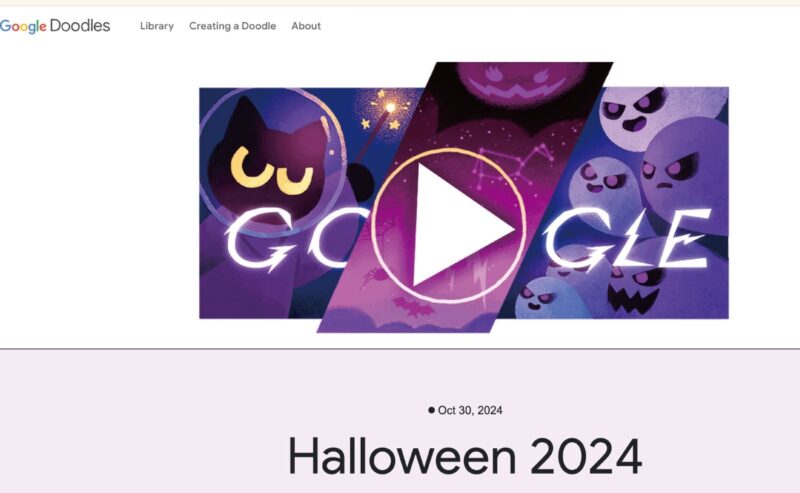This screenshot has width=800, height=493.
Task: Open the Library page
Action: [x=156, y=26]
